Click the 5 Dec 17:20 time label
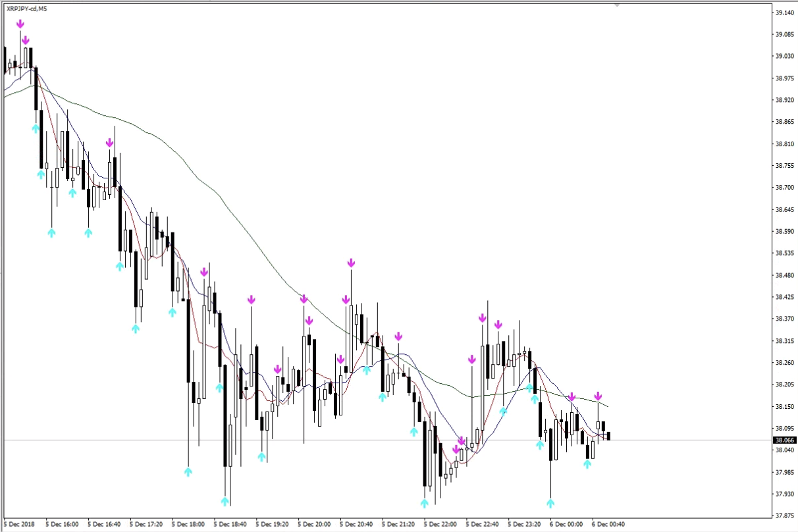 (x=147, y=525)
